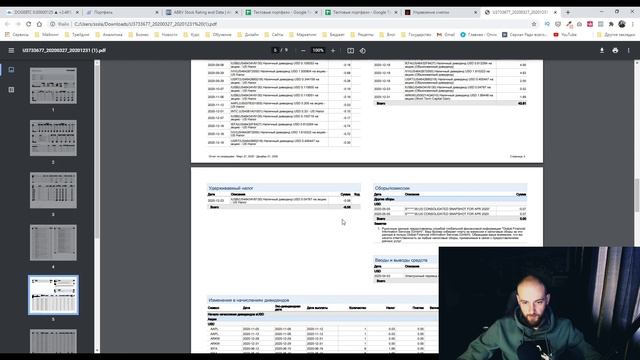This screenshot has width=640, height=360.
Task: Open YouTube bookmark
Action: pyautogui.click(x=565, y=35)
